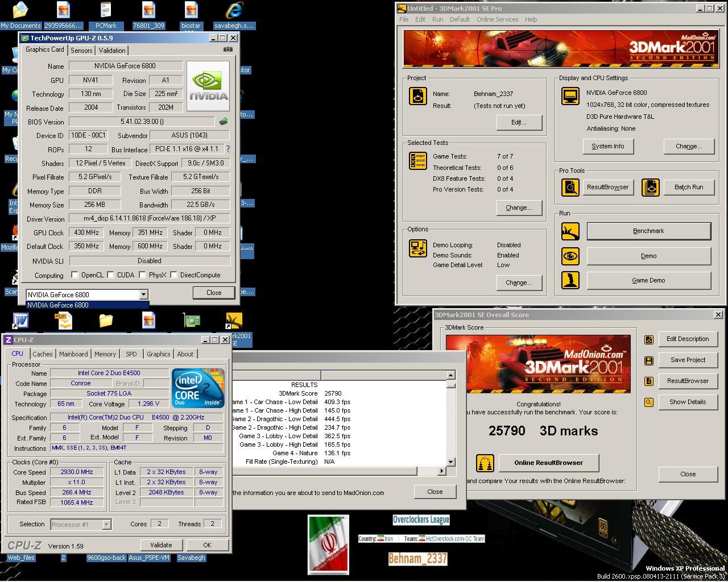This screenshot has width=728, height=582.
Task: Toggle the PhysX checkbox in GPU-Z
Action: pos(142,275)
